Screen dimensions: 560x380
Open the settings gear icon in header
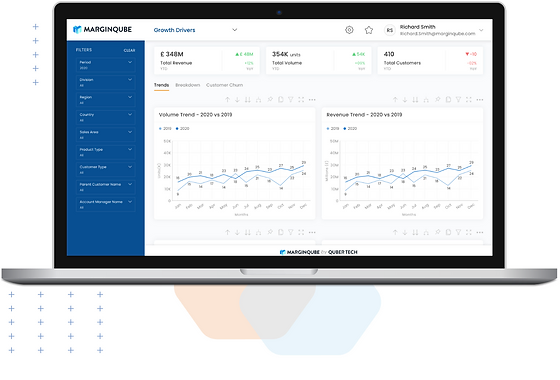coord(349,30)
